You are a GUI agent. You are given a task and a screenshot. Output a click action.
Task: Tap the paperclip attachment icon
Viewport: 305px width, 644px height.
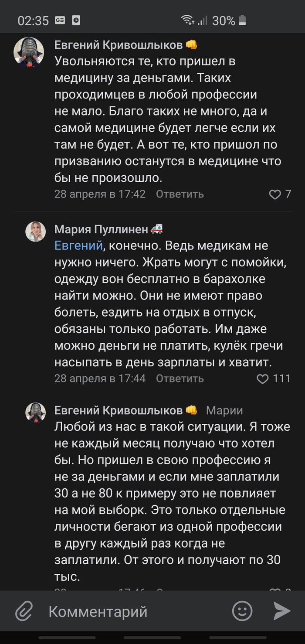(x=24, y=611)
